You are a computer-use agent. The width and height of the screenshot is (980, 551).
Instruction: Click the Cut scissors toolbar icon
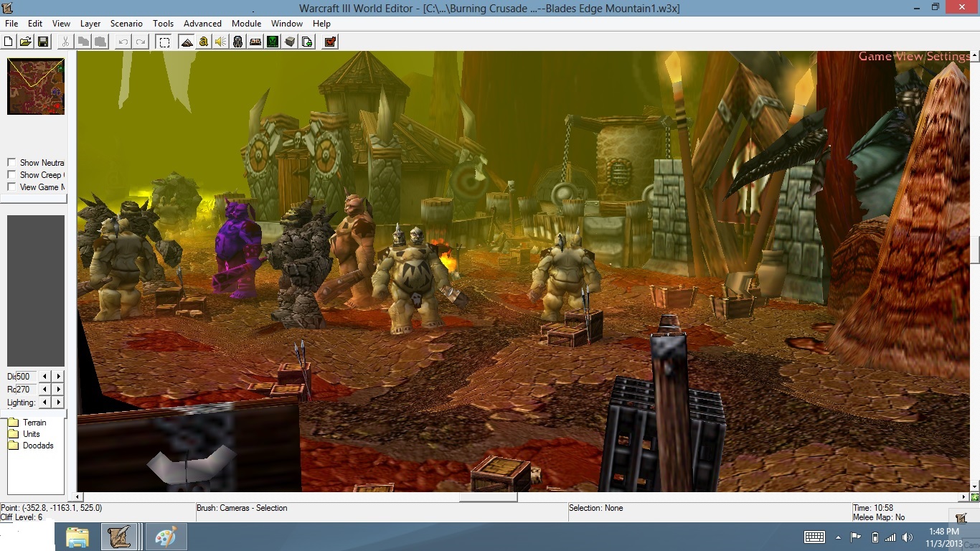coord(65,42)
